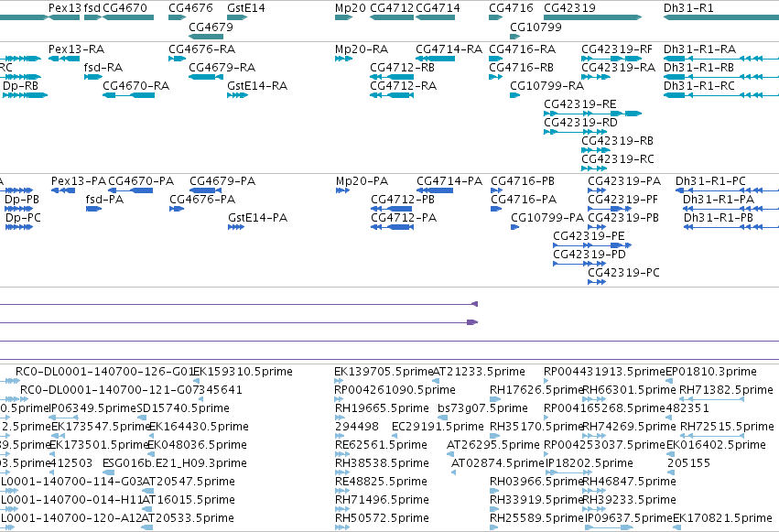
Task: Open EST EK159310.5prime
Action: coord(196,381)
